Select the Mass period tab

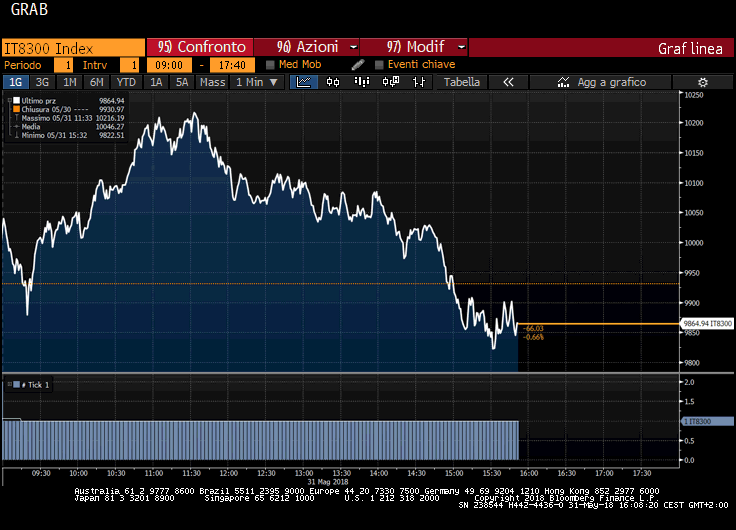[213, 82]
